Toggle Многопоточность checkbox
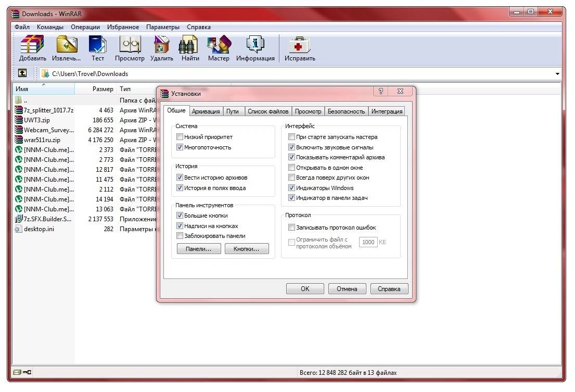This screenshot has width=575, height=392. 180,147
